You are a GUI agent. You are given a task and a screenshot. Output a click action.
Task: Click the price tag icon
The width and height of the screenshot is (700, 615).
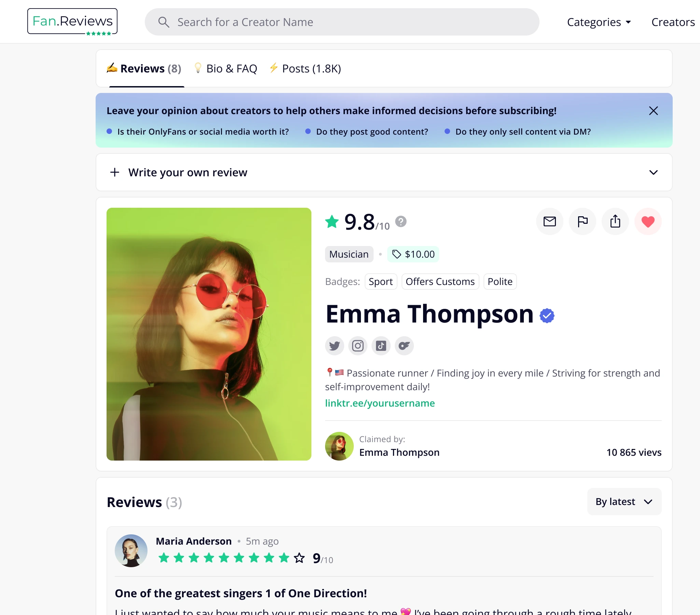click(396, 254)
